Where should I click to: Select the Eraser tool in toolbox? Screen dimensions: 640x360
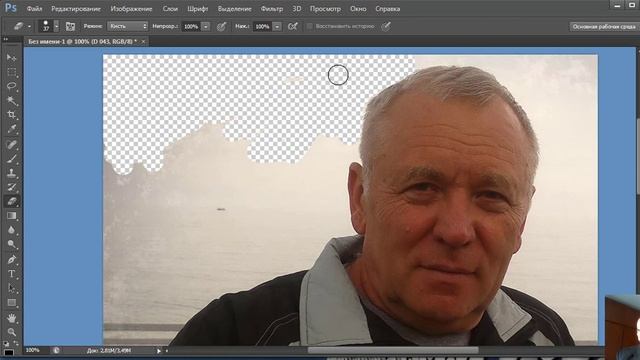pos(11,201)
